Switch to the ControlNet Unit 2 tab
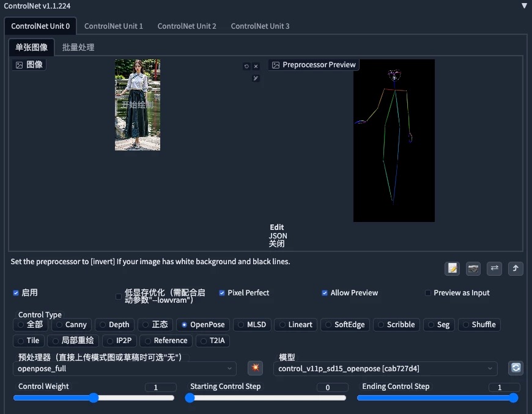The image size is (532, 414). (x=187, y=26)
